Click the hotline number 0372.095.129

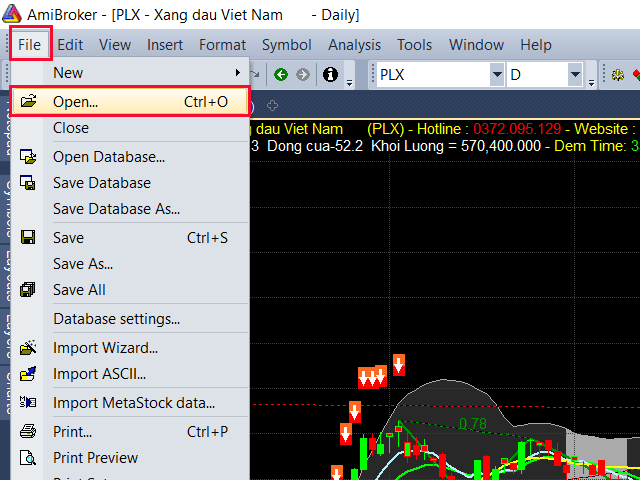click(x=517, y=129)
